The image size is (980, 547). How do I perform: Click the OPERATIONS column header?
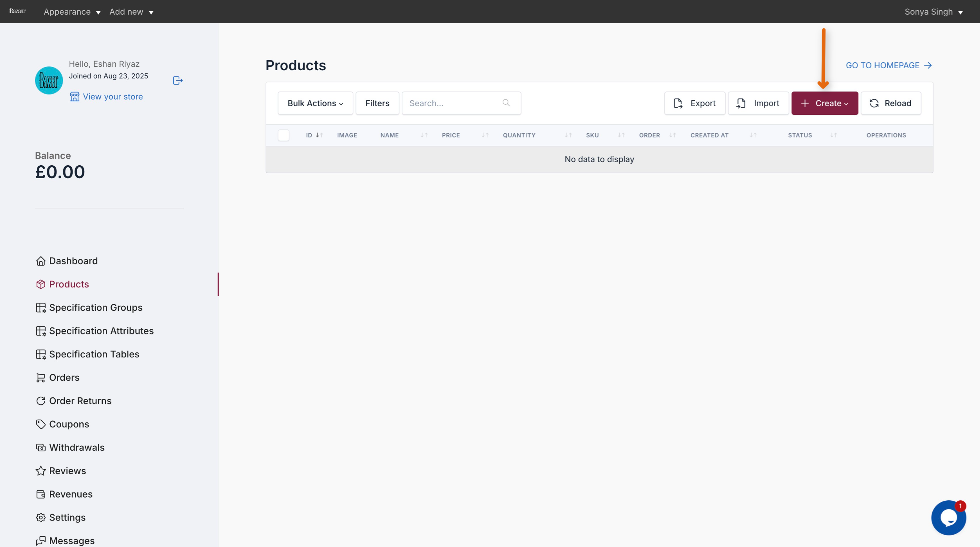886,135
